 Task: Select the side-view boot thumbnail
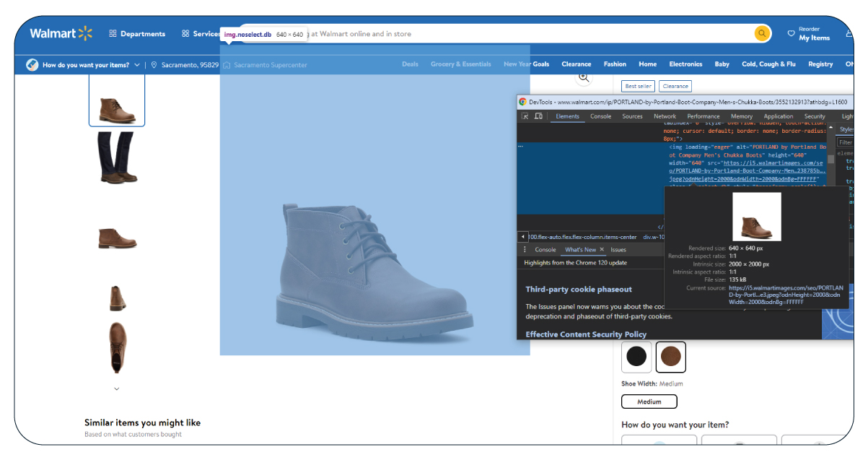pos(117,238)
